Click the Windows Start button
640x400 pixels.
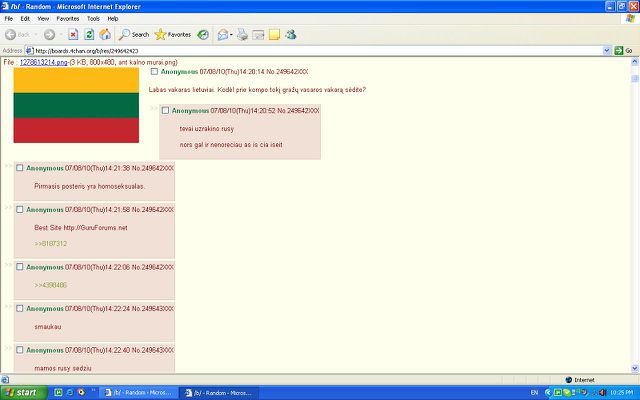click(x=22, y=392)
